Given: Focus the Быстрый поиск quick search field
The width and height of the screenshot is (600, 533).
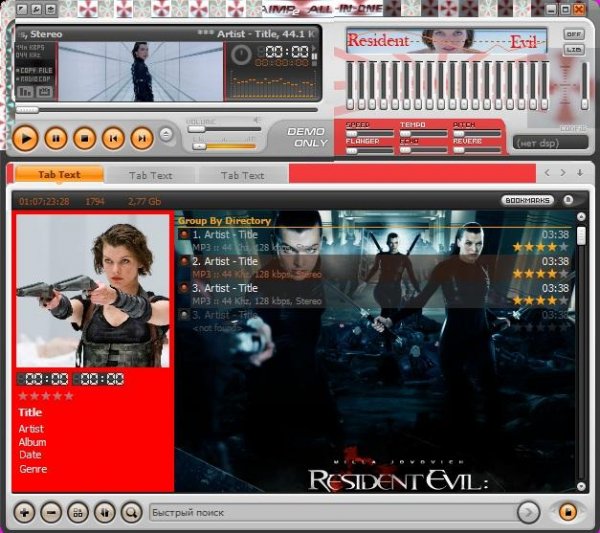Looking at the screenshot, I should pos(332,513).
